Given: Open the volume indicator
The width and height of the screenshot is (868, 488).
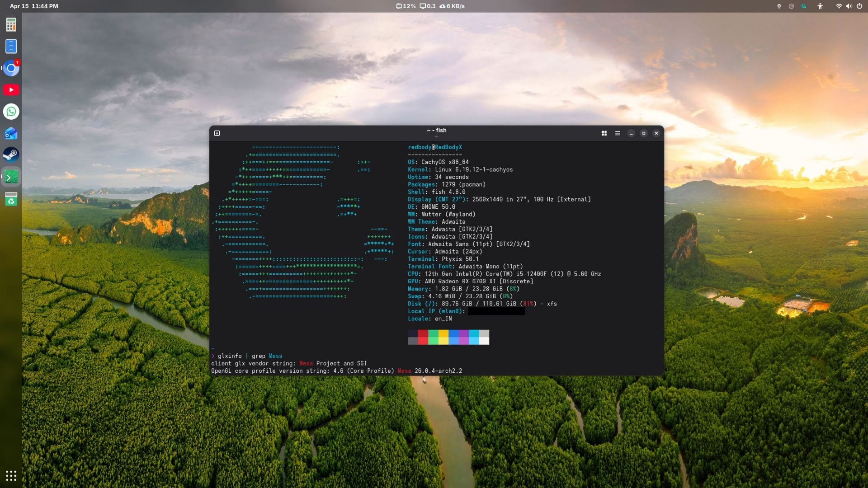Looking at the screenshot, I should [x=849, y=6].
